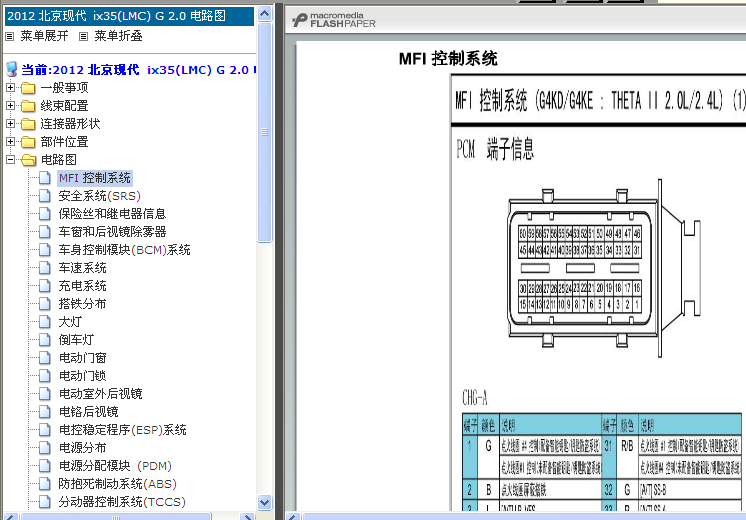This screenshot has width=746, height=520.
Task: Click the PCM connector pin diagram
Action: (604, 269)
